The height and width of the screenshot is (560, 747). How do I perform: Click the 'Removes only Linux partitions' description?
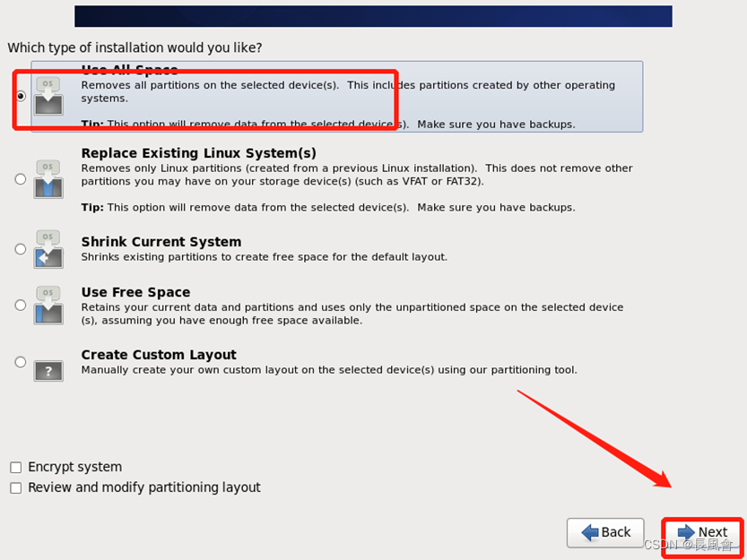(x=357, y=175)
